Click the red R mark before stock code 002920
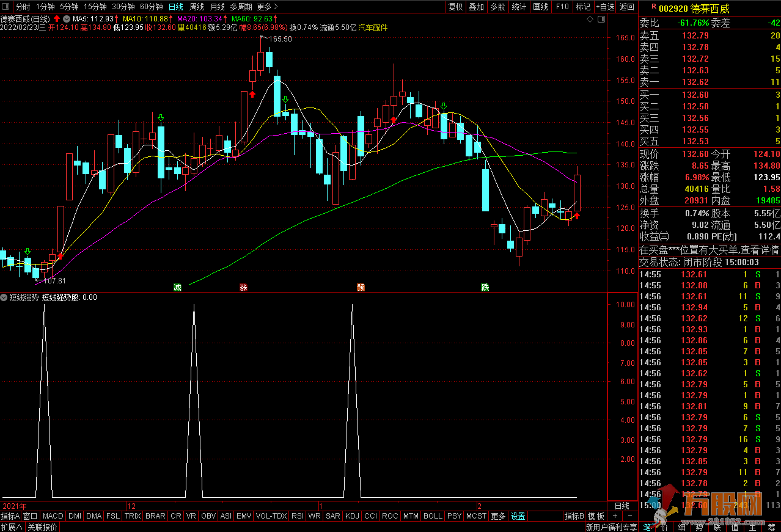 coord(654,7)
